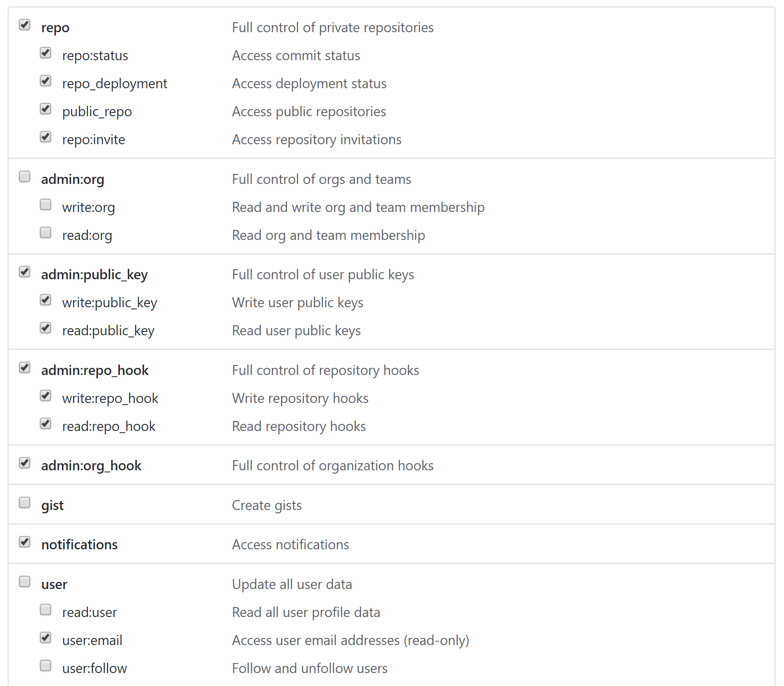Toggle the repo:status checkbox
The height and width of the screenshot is (686, 784).
[x=46, y=53]
